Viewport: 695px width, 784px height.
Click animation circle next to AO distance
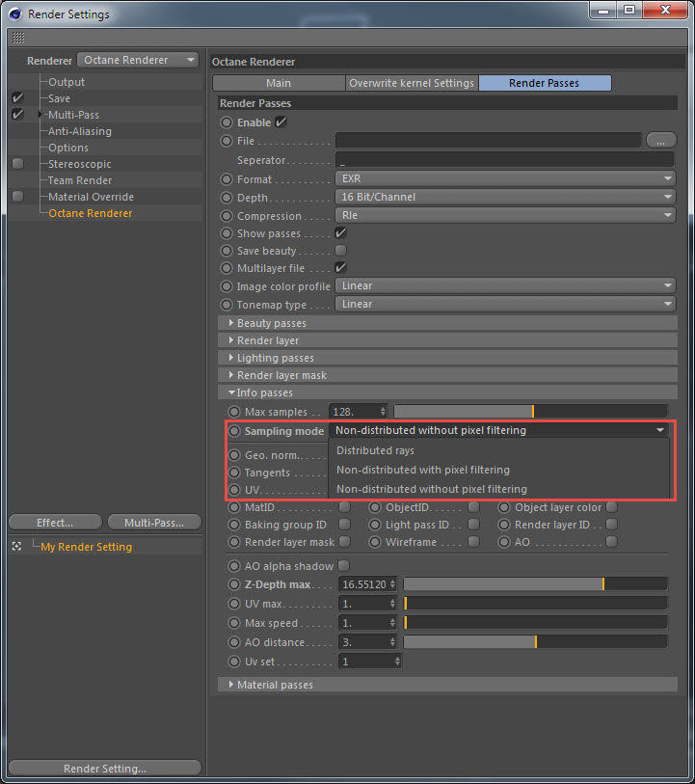pos(234,642)
